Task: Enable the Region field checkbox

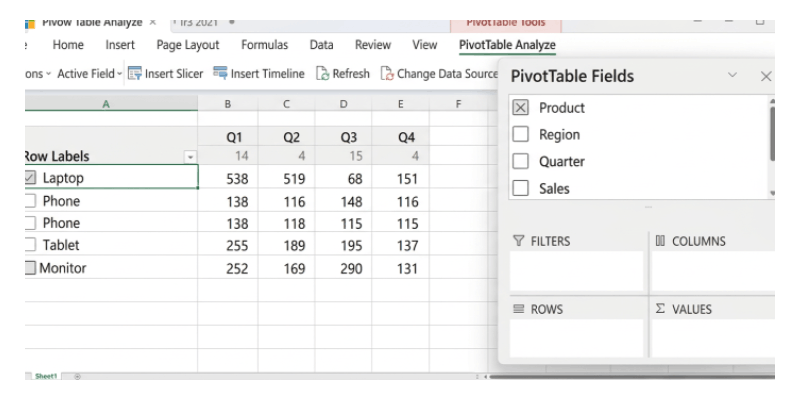Action: click(x=520, y=134)
